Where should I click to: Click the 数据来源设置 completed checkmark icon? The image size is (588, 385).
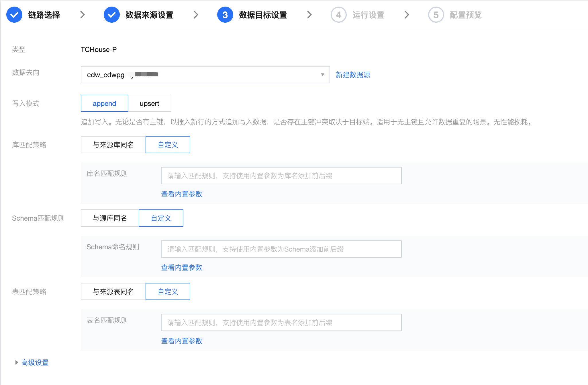[x=111, y=15]
